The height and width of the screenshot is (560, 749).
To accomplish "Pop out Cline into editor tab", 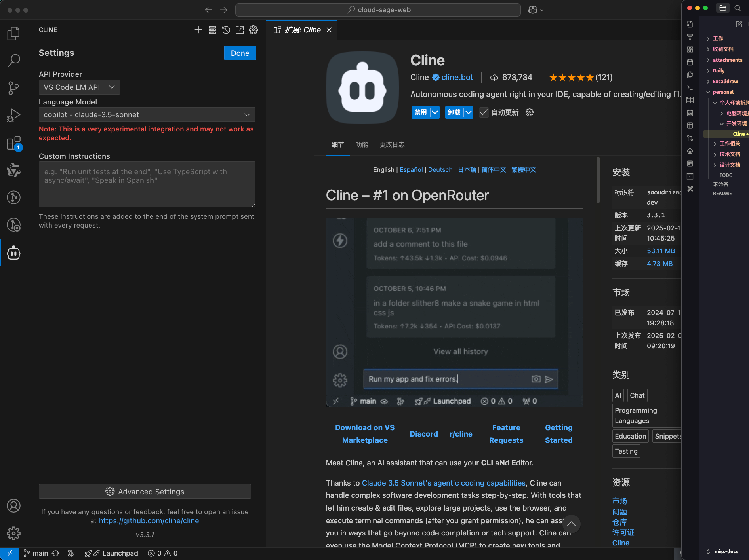I will 240,30.
